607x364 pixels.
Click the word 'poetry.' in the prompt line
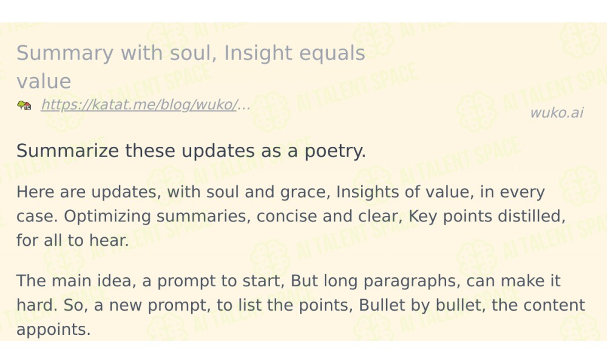click(x=335, y=151)
